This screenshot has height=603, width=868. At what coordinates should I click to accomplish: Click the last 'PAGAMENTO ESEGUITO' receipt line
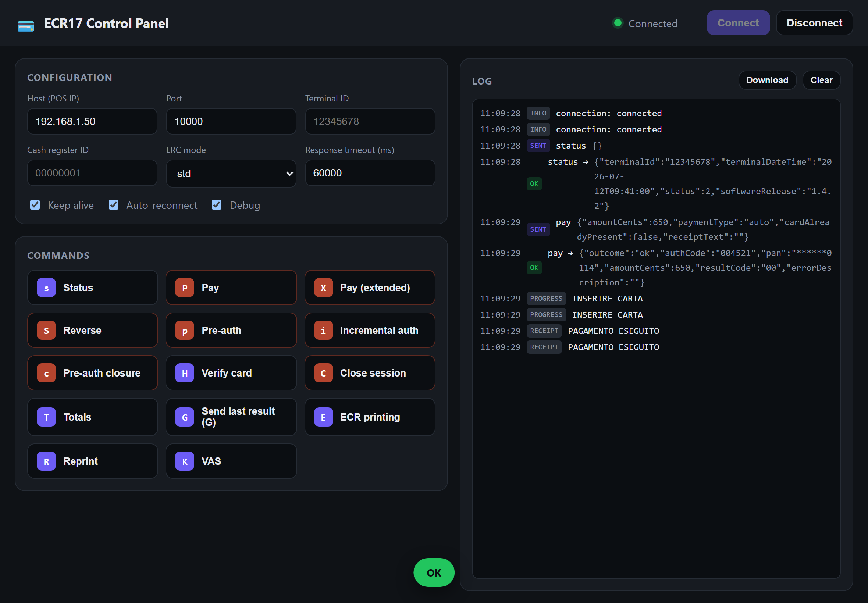pyautogui.click(x=656, y=347)
